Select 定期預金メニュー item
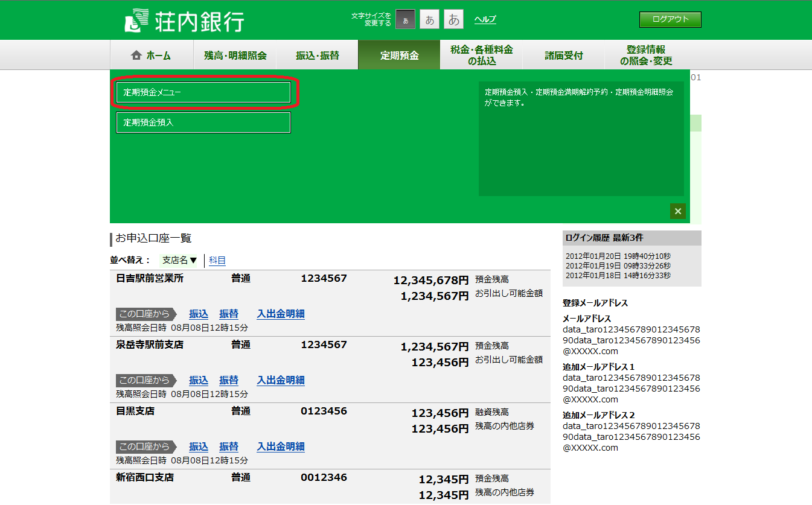 (203, 93)
